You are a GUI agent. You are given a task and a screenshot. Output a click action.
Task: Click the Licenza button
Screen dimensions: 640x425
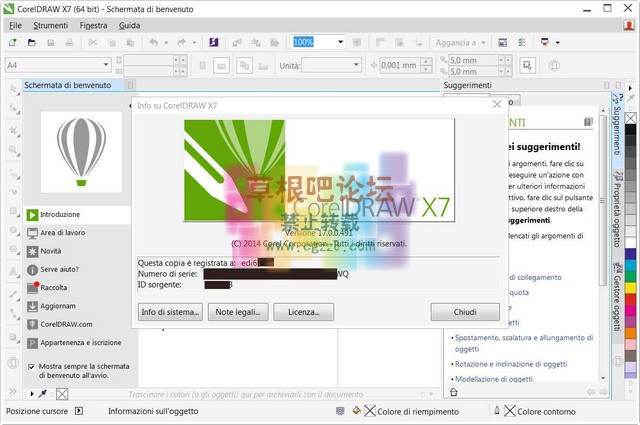[x=304, y=312]
